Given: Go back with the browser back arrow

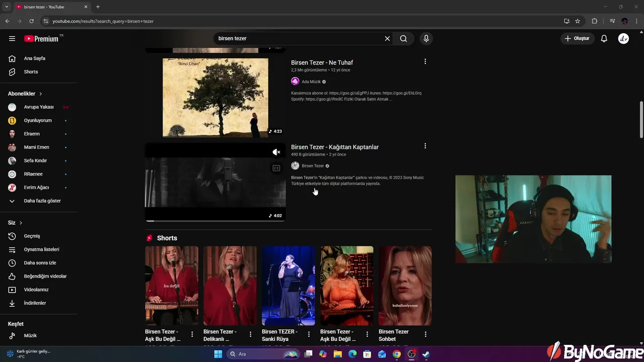Looking at the screenshot, I should [7, 21].
